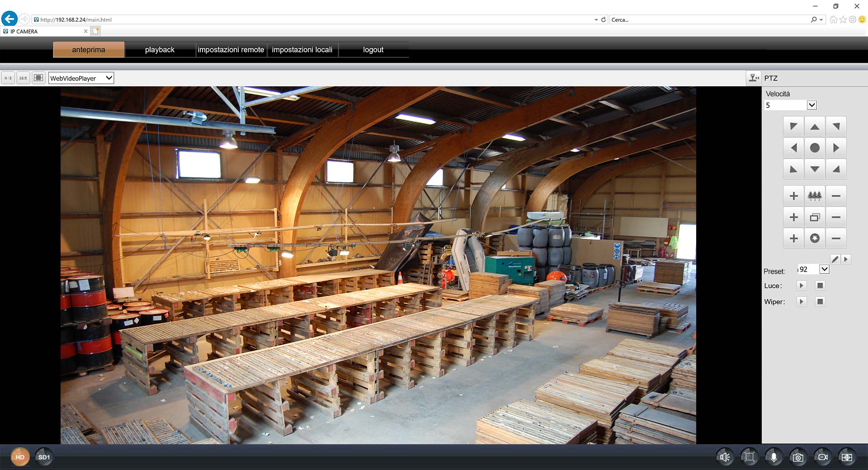Mute the audio speaker icon

[725, 457]
